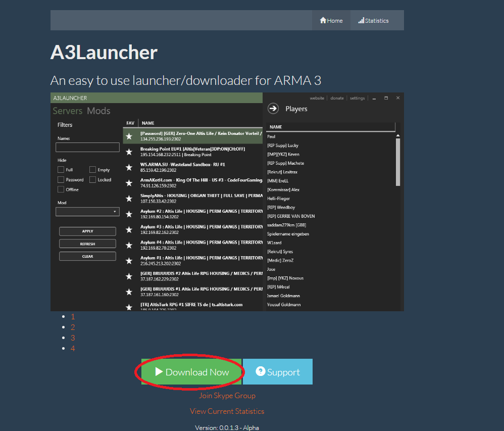This screenshot has width=504, height=431.
Task: Click the donate link in launcher titlebar
Action: click(x=337, y=98)
